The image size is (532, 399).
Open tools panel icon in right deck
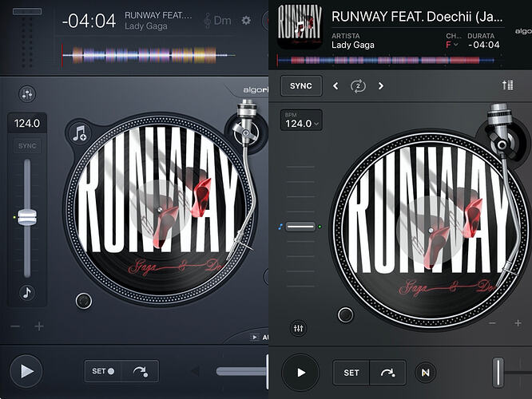click(508, 85)
